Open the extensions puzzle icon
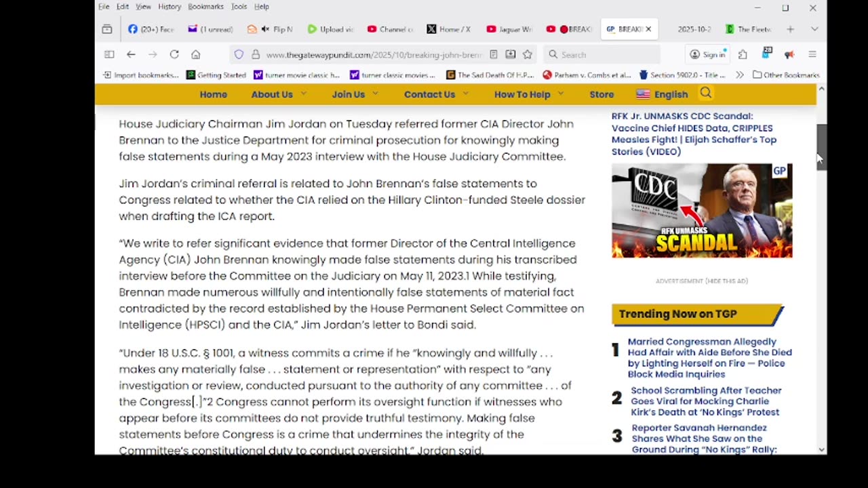Screen dimensions: 868x488 743,54
